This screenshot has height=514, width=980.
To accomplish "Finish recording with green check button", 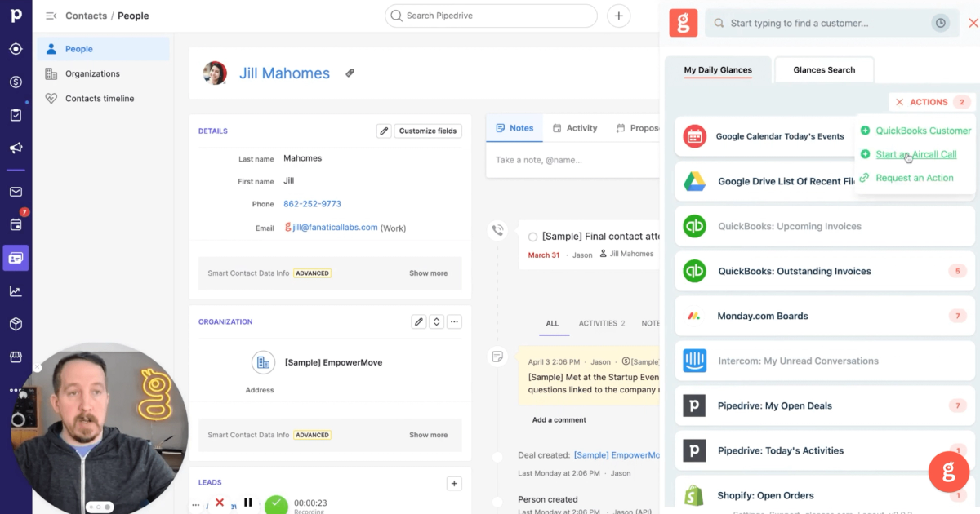I will pyautogui.click(x=276, y=505).
